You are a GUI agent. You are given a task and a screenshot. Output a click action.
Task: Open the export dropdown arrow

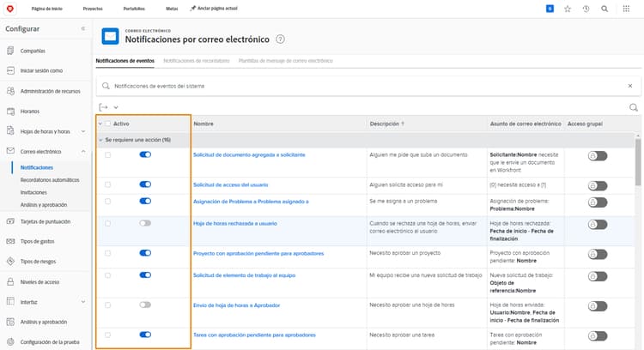[116, 107]
